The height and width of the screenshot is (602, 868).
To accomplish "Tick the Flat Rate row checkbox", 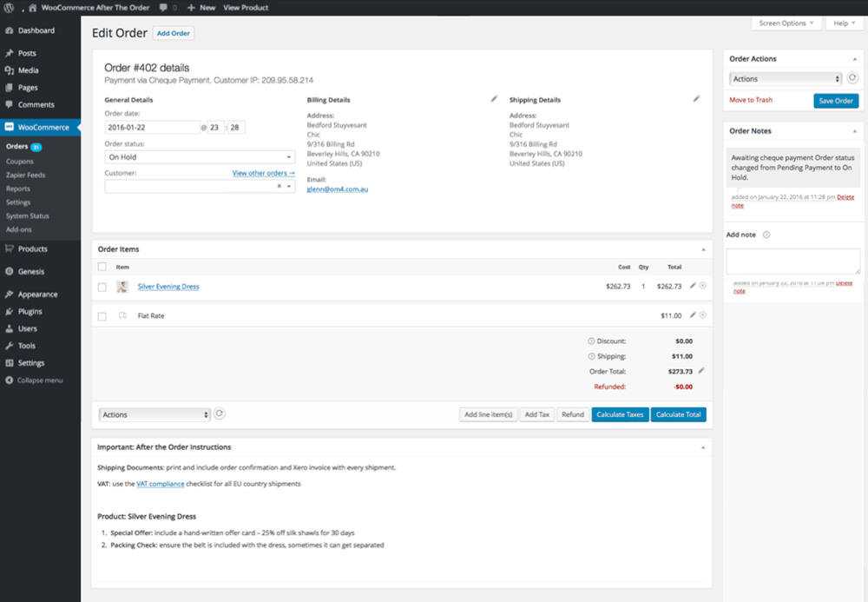I will coord(102,316).
